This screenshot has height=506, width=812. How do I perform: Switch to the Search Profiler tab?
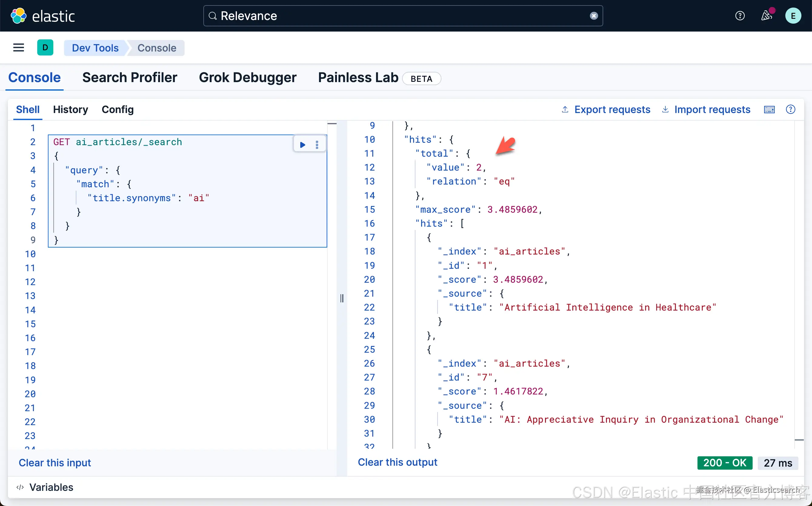point(129,78)
